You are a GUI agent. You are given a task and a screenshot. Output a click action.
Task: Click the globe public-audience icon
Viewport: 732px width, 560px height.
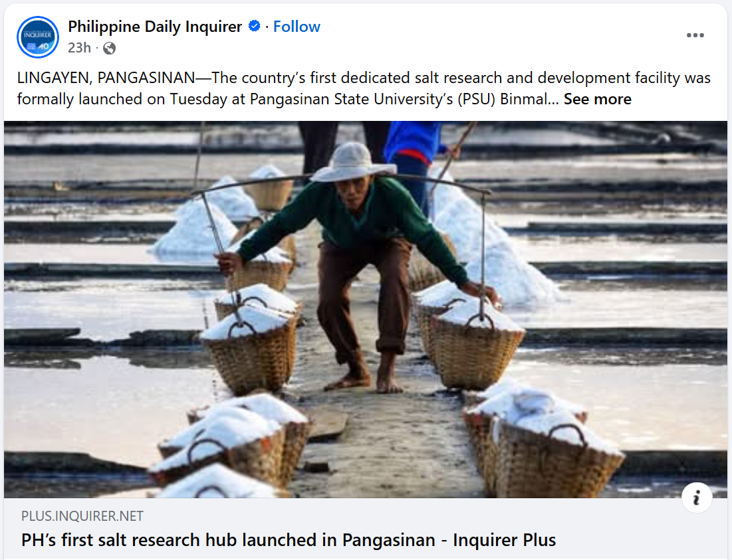coord(109,48)
